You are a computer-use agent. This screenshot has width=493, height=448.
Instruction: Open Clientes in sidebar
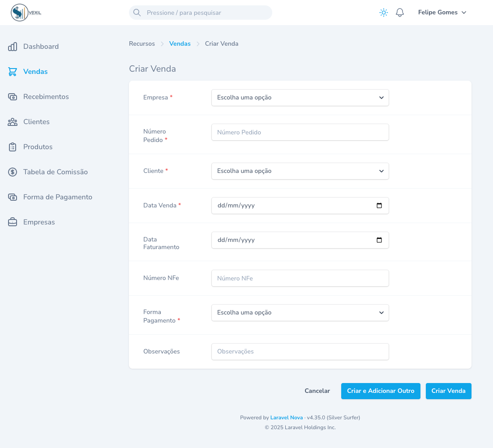(36, 122)
